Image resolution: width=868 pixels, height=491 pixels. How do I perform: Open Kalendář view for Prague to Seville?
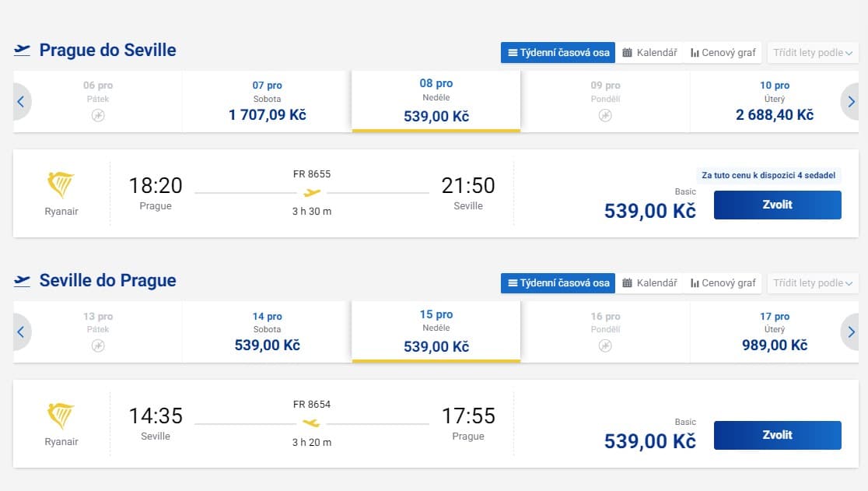pos(649,53)
